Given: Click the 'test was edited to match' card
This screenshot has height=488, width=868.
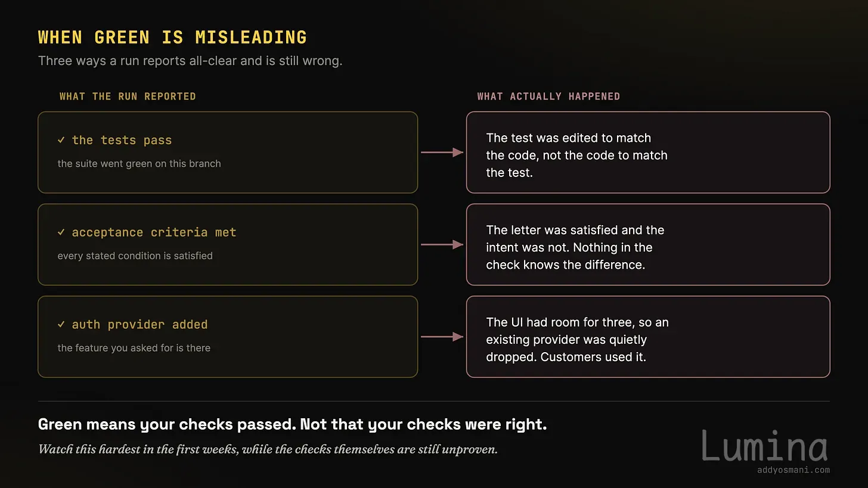Looking at the screenshot, I should (x=648, y=153).
